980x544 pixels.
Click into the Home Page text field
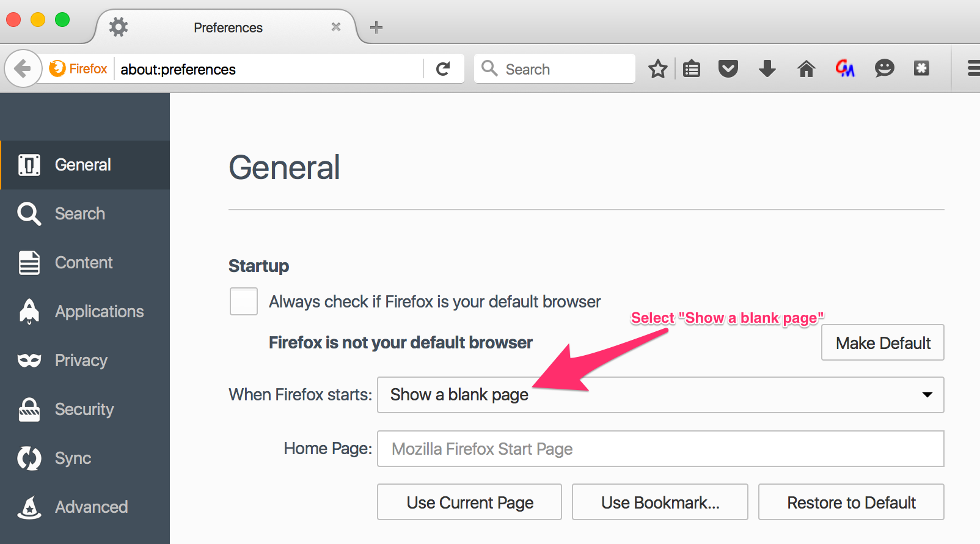pos(660,449)
